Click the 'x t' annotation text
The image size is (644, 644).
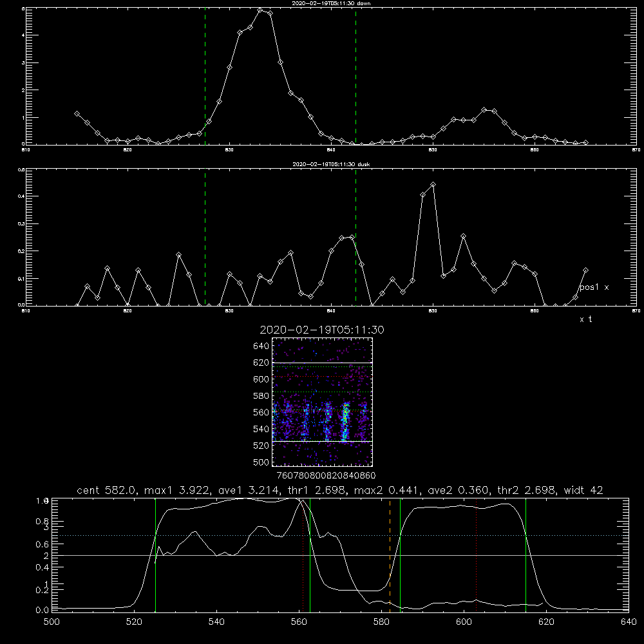point(585,319)
